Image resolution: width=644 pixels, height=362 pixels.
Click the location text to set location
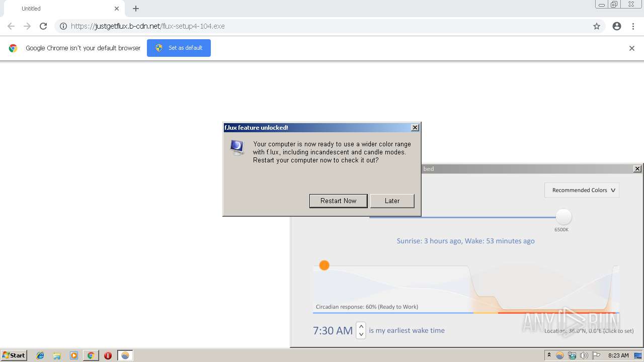589,331
